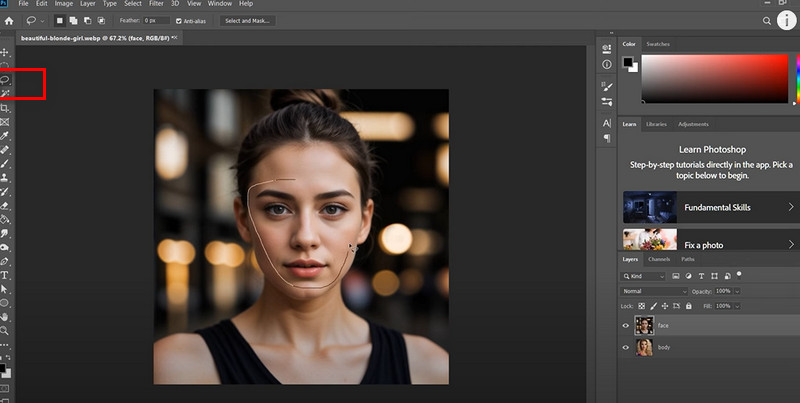
Task: Select the Ellipse shape tool
Action: (5, 303)
